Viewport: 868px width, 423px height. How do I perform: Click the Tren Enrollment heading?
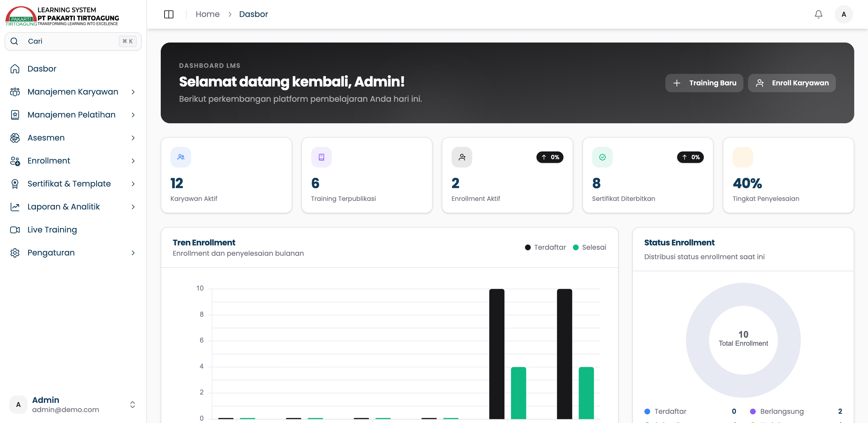(204, 243)
